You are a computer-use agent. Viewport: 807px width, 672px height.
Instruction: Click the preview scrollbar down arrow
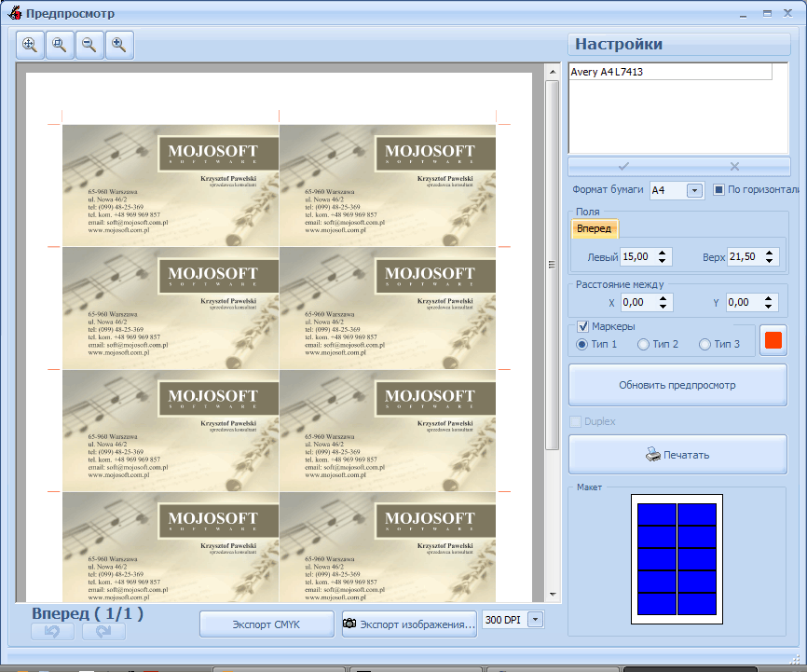tap(553, 595)
